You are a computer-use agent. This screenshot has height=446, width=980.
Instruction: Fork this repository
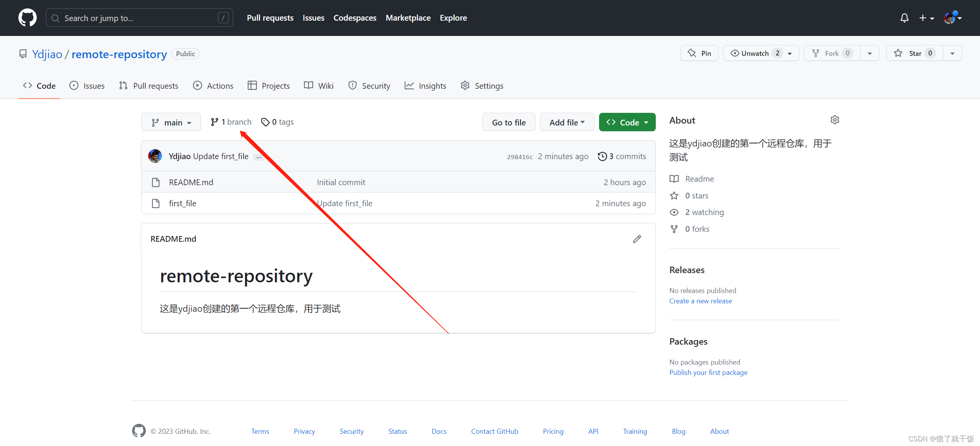click(832, 53)
